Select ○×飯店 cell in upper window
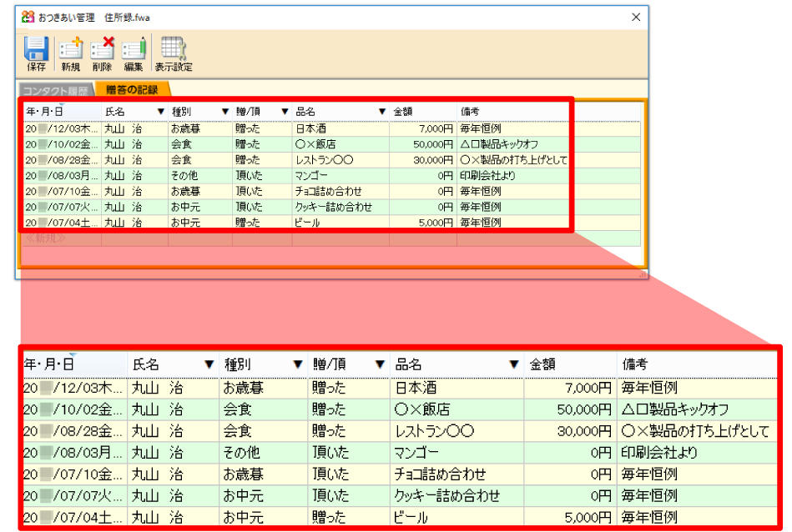This screenshot has width=792, height=532. [x=341, y=144]
